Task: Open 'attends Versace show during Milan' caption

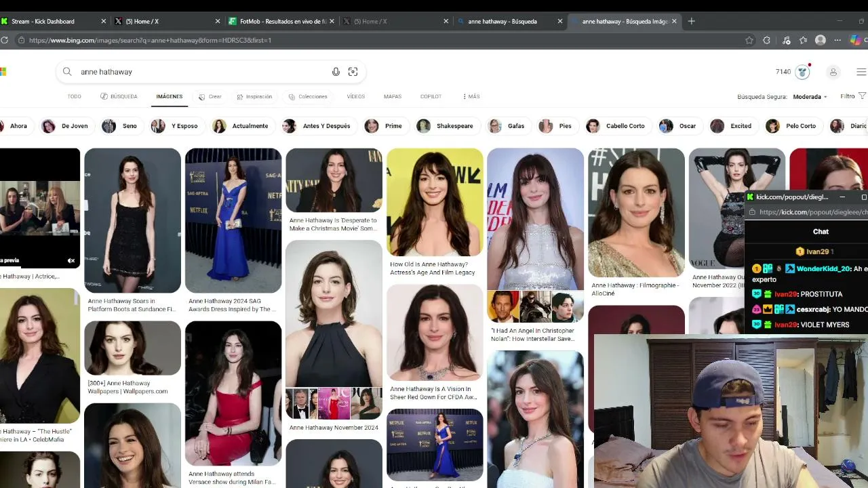Action: click(x=231, y=478)
